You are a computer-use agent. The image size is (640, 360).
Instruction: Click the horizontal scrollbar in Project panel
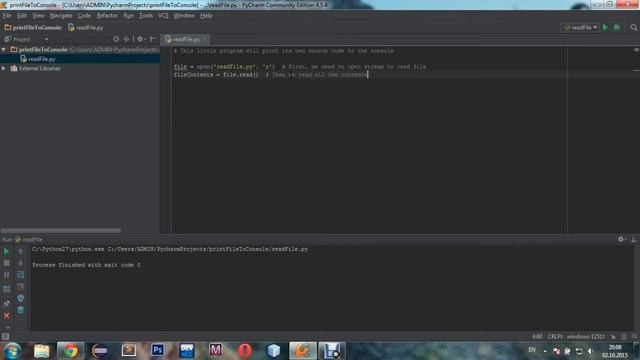pyautogui.click(x=61, y=230)
